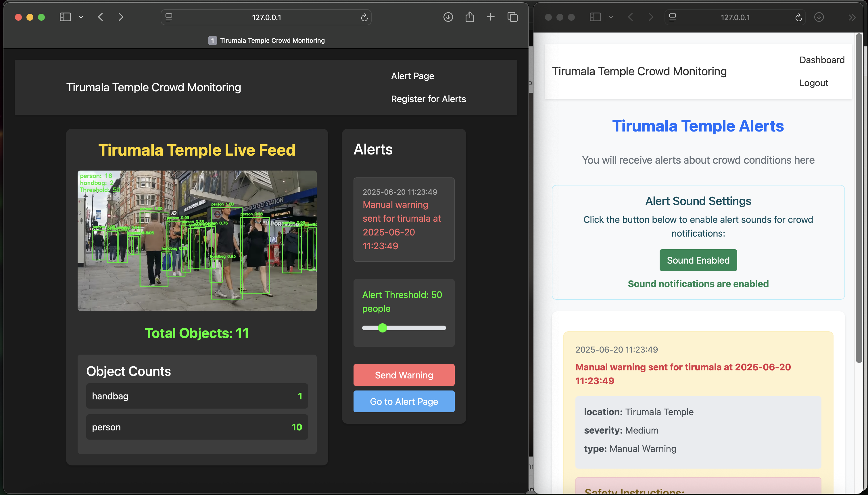Image resolution: width=868 pixels, height=495 pixels.
Task: Expand the sidebar options chevron dropdown
Action: point(81,17)
